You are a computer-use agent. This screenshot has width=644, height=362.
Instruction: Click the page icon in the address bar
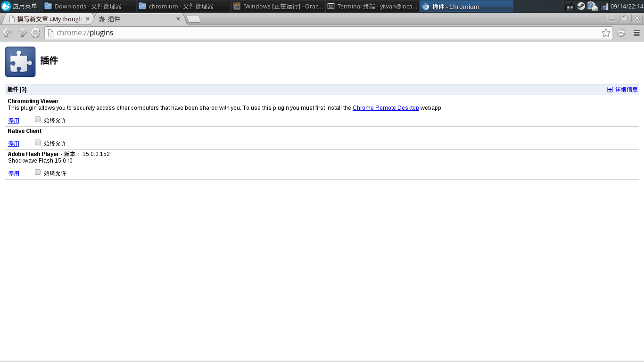[50, 33]
